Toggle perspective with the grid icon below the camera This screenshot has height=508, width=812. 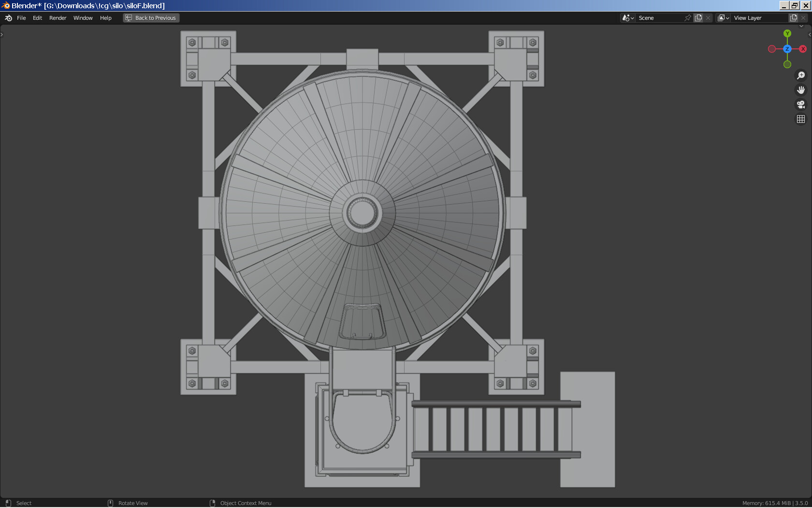[x=801, y=119]
